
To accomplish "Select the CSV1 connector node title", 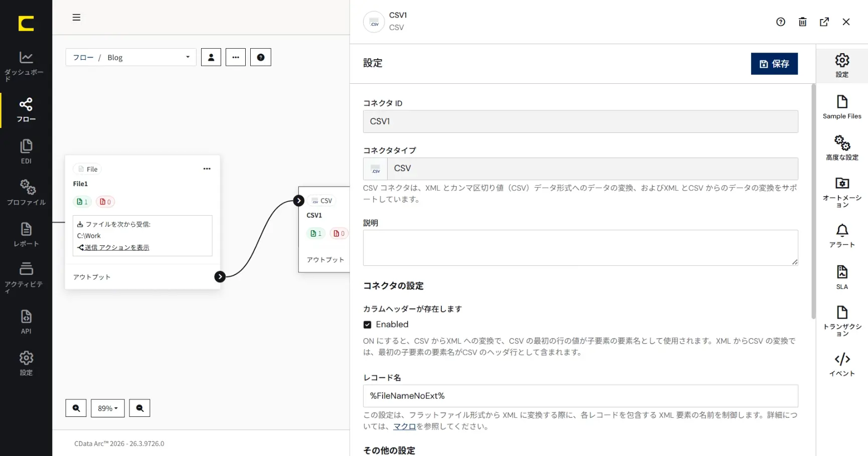I will coord(314,215).
